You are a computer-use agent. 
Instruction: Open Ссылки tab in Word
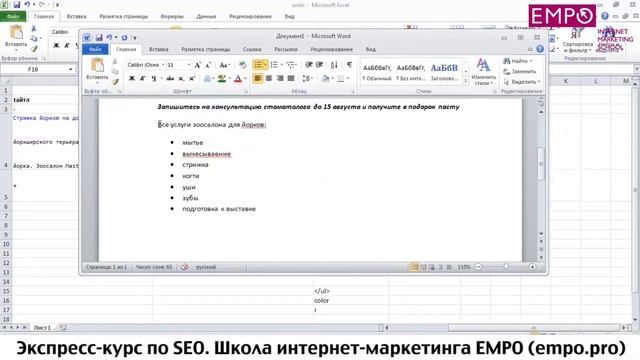(252, 49)
